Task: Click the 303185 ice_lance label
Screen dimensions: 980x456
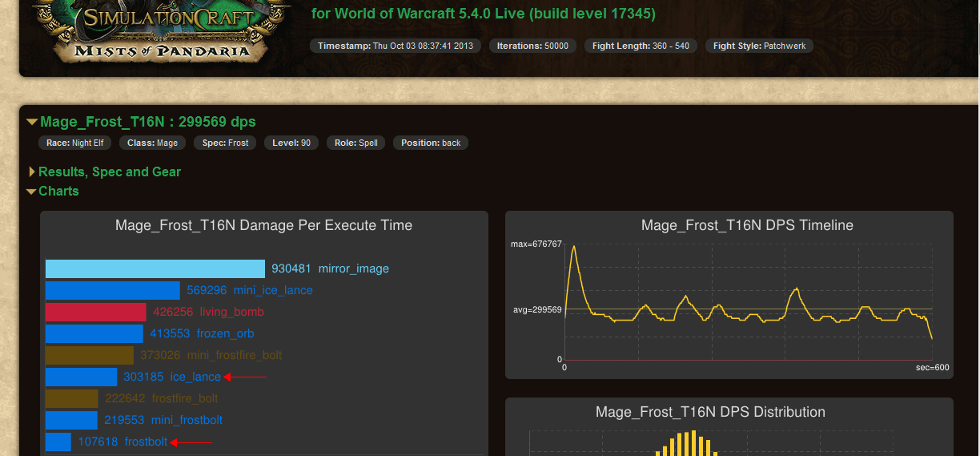Action: [x=172, y=377]
